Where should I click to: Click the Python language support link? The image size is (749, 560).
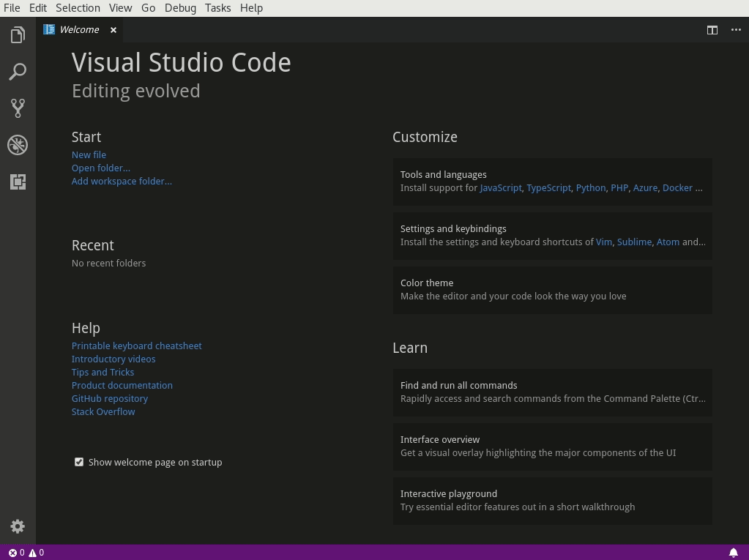tap(590, 188)
